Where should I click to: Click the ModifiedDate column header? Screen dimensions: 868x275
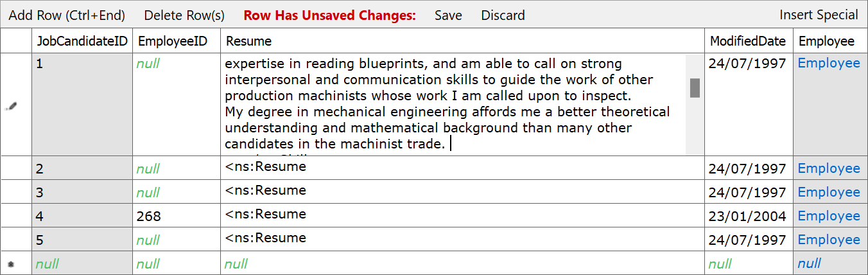click(x=749, y=41)
